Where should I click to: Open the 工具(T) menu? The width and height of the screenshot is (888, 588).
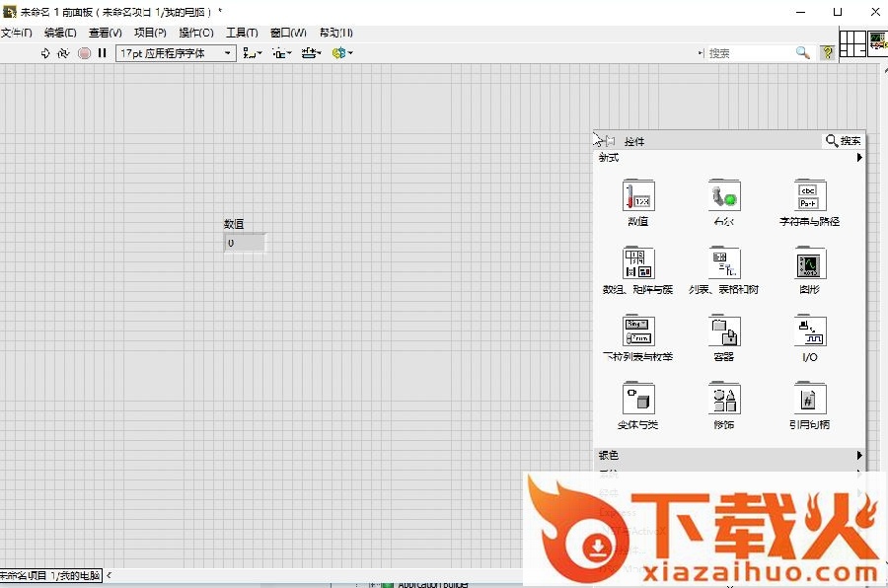242,33
